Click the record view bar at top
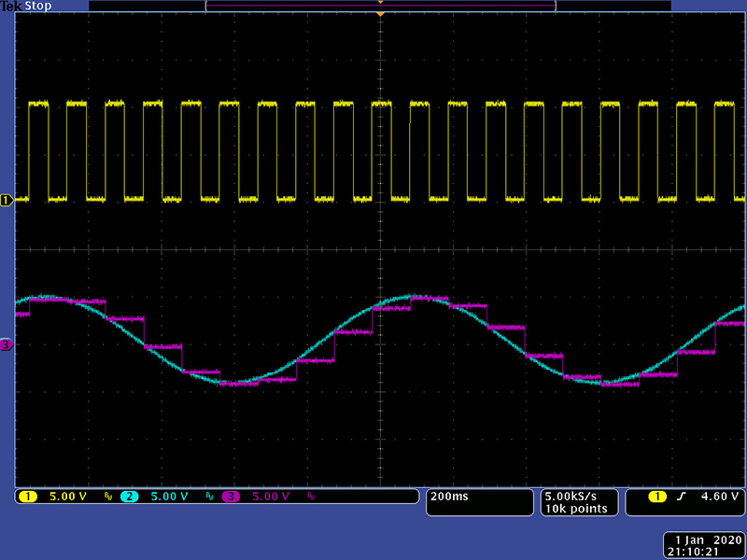This screenshot has width=747, height=560. pos(380,6)
